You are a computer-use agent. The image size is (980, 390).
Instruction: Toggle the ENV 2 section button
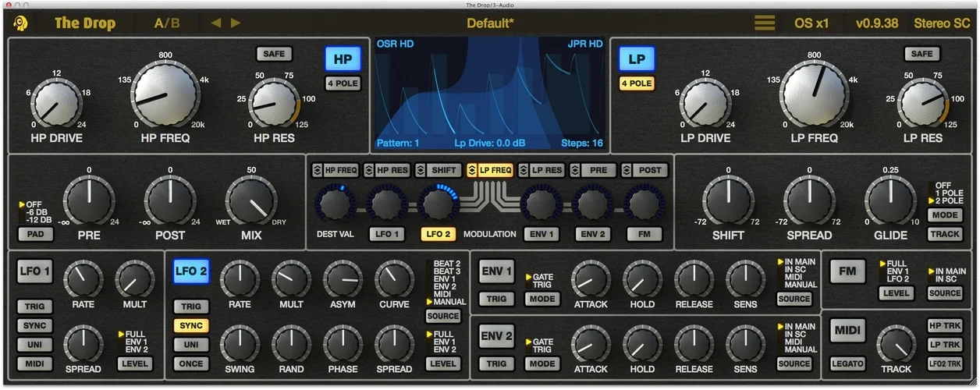[x=496, y=337]
